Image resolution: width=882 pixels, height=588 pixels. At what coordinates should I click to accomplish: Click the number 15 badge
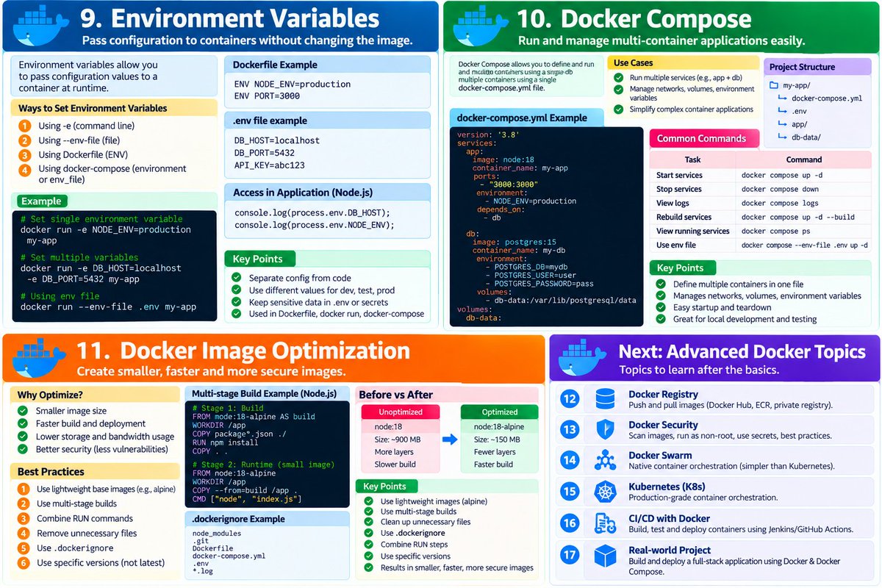click(x=570, y=492)
